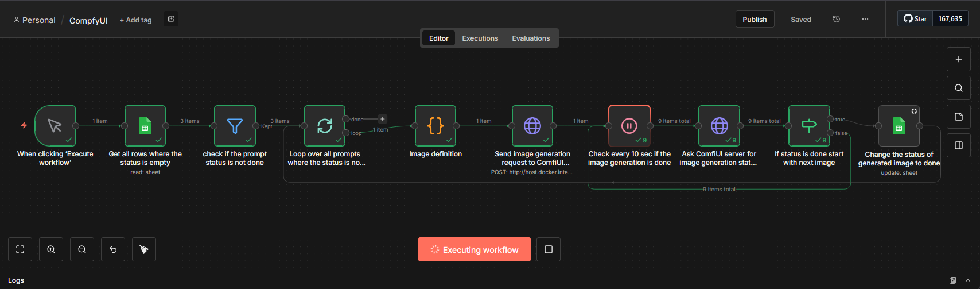
Task: Switch to the Executions tab
Action: (480, 38)
